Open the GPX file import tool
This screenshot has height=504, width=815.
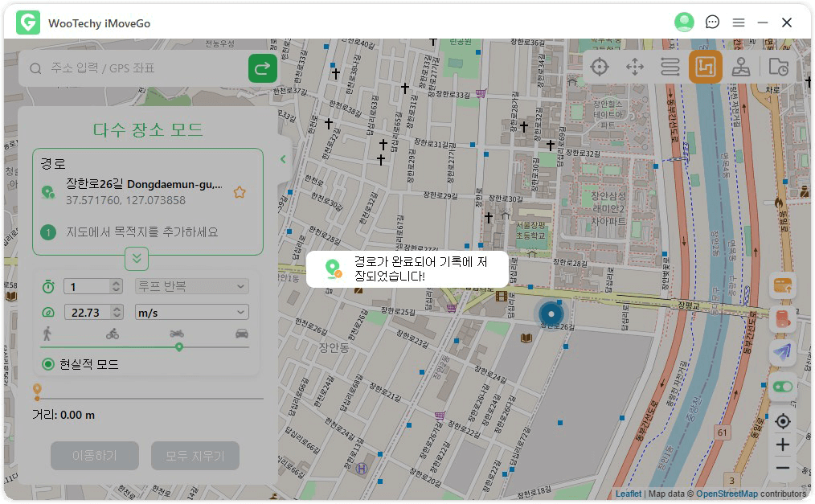coord(784,285)
